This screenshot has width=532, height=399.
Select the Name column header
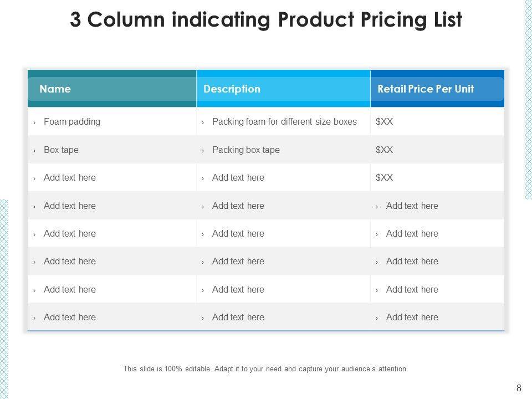(x=55, y=89)
